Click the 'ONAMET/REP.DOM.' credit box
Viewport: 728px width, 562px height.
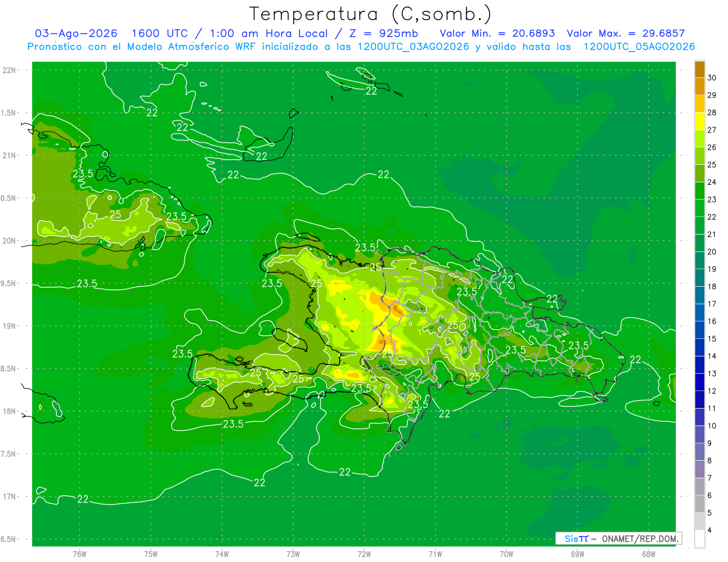[618, 538]
